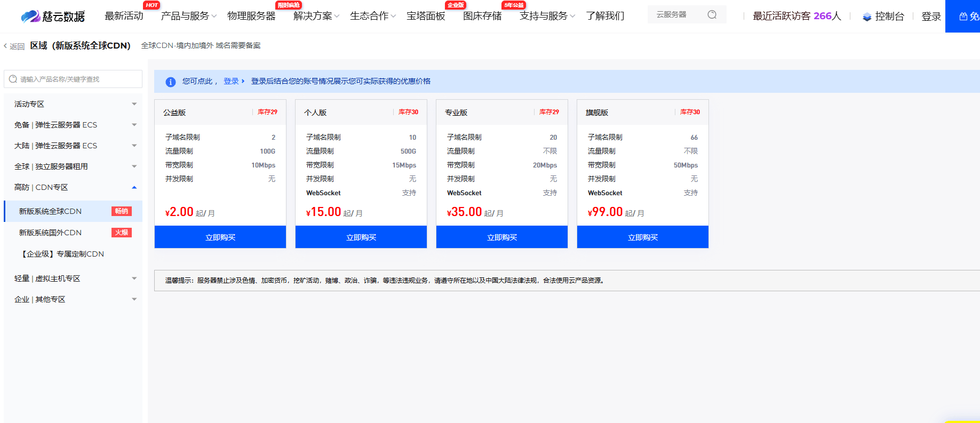Click the ¥2.00 price text
980x423 pixels.
pos(179,212)
